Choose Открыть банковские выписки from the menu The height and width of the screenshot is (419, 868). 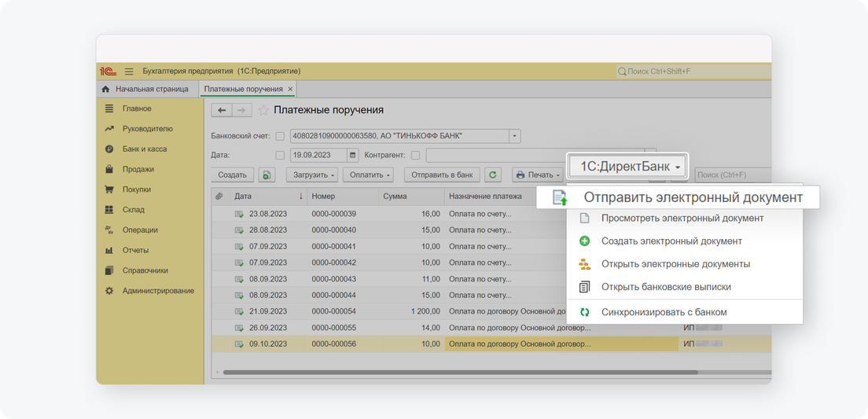[x=666, y=287]
